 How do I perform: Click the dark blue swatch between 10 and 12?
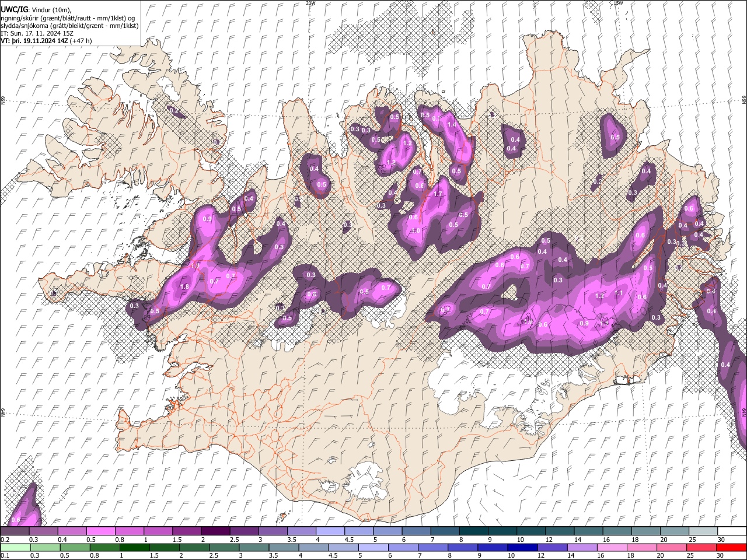522,547
